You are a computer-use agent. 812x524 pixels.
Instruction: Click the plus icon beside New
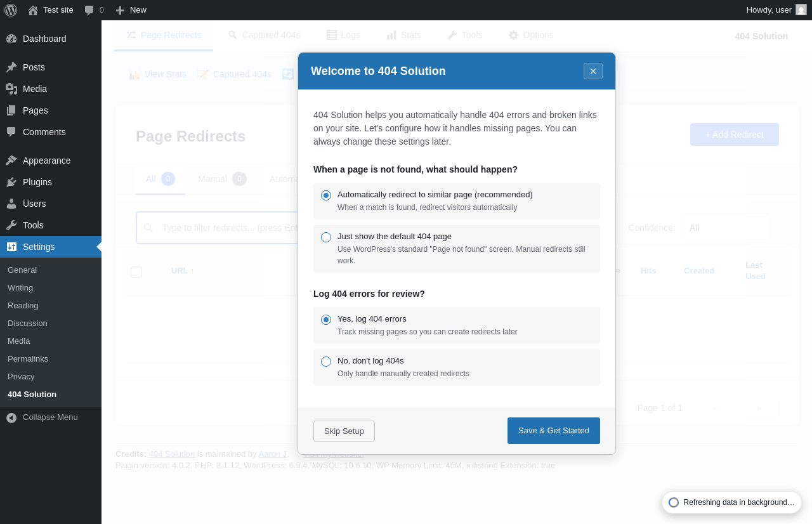coord(120,10)
